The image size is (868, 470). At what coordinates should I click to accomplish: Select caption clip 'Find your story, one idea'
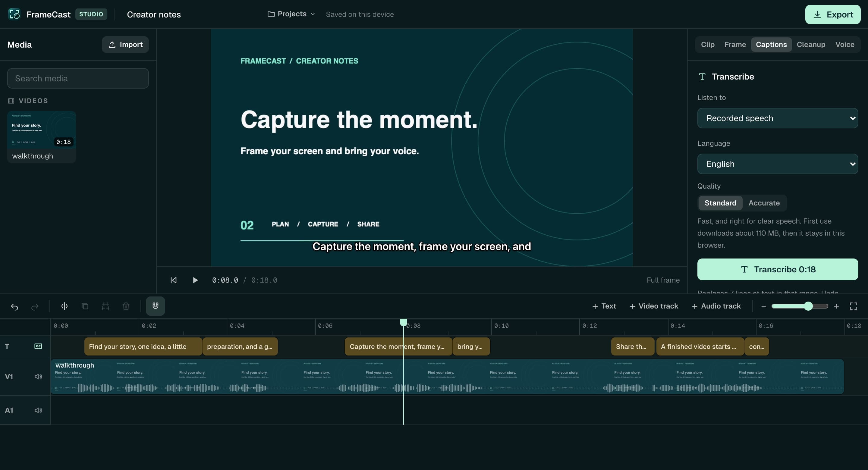pyautogui.click(x=143, y=346)
